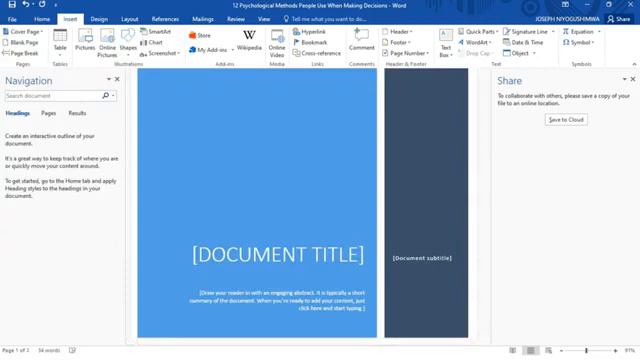Open the Office Store add-ins
This screenshot has height=360, width=640.
coord(200,36)
